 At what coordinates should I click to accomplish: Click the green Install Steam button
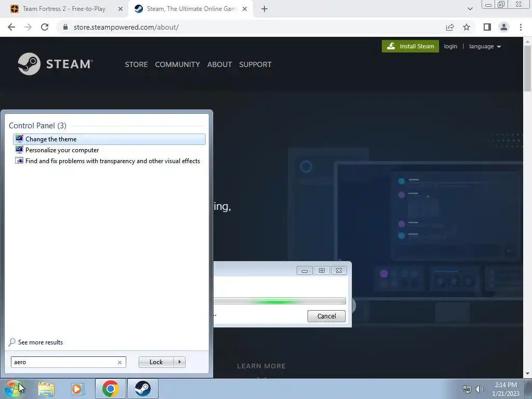click(x=410, y=46)
